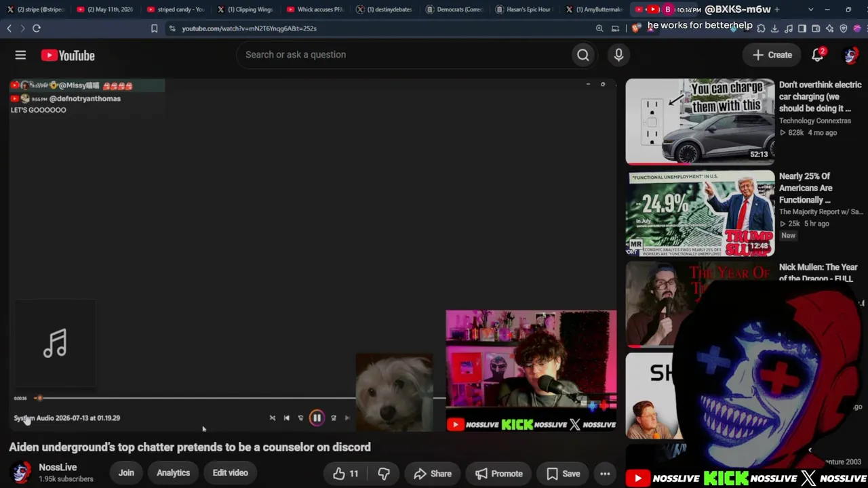Image resolution: width=868 pixels, height=488 pixels.
Task: Click the video title about Aiden underground
Action: pyautogui.click(x=190, y=447)
